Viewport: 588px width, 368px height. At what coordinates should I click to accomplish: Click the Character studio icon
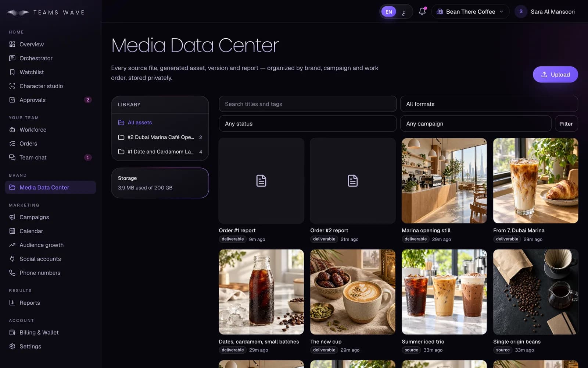tap(12, 86)
